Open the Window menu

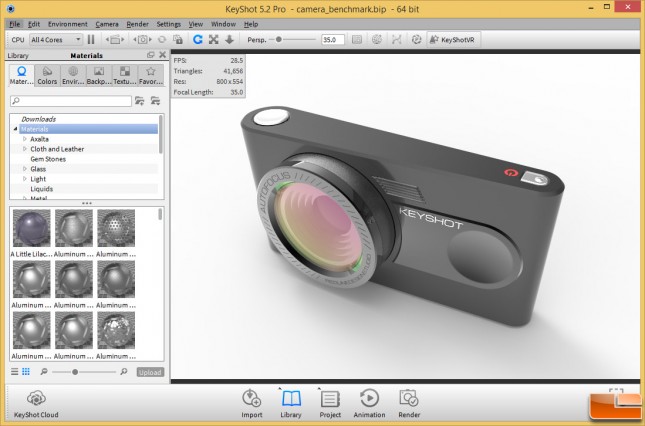pos(223,24)
